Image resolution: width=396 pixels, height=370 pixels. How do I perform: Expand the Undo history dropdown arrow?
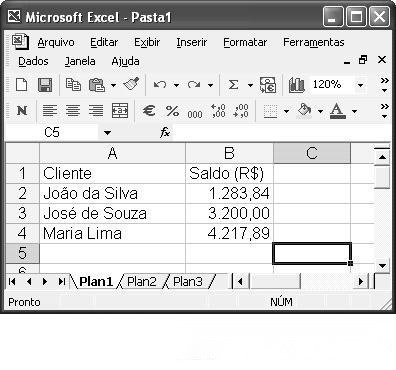[176, 85]
